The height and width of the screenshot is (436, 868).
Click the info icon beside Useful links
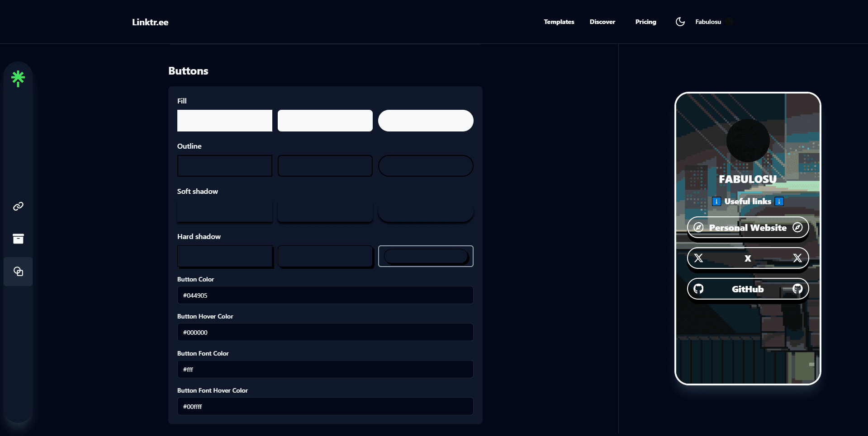point(717,202)
